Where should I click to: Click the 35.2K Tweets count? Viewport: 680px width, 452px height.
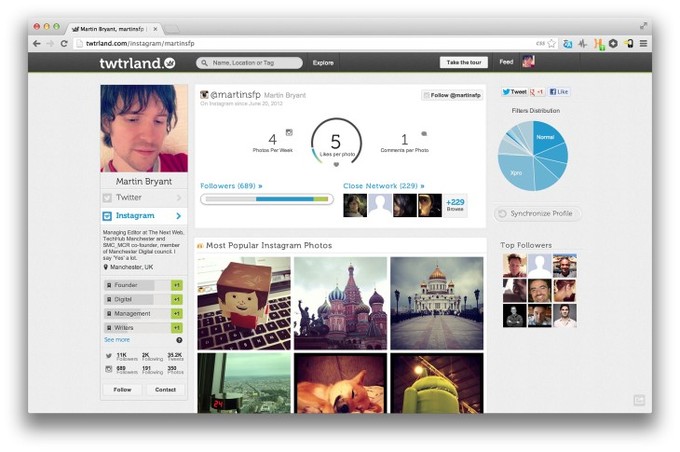pyautogui.click(x=175, y=356)
